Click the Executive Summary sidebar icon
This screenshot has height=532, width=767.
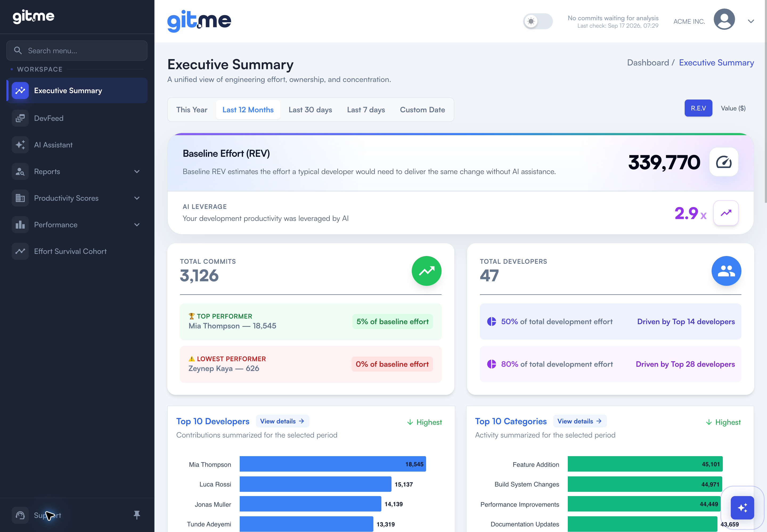(x=20, y=91)
